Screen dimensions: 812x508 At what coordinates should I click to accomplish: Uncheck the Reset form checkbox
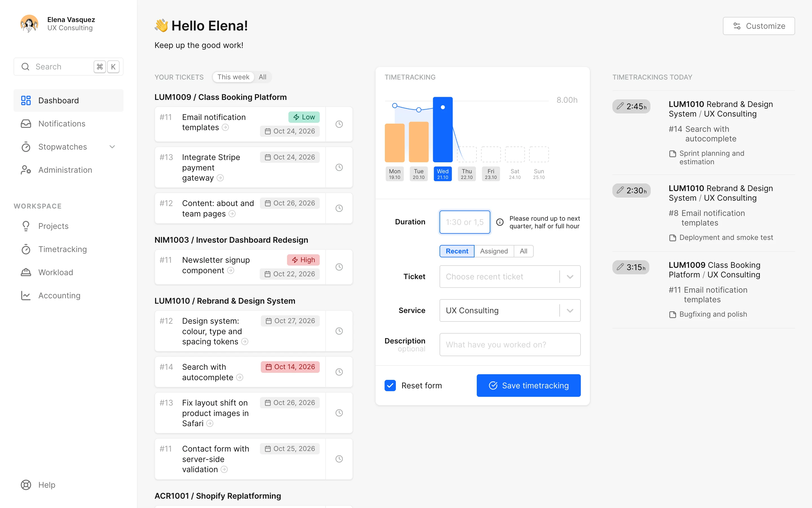[390, 385]
